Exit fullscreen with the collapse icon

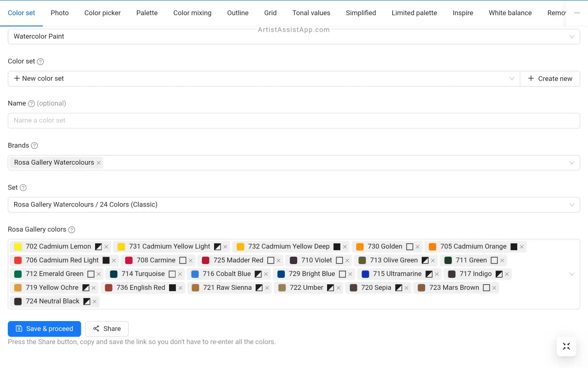[566, 346]
